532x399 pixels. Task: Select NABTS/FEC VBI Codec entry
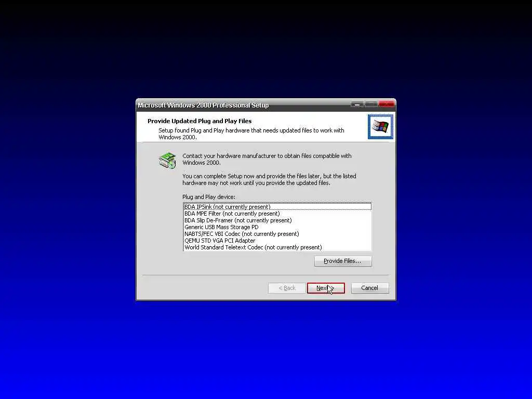coord(277,234)
